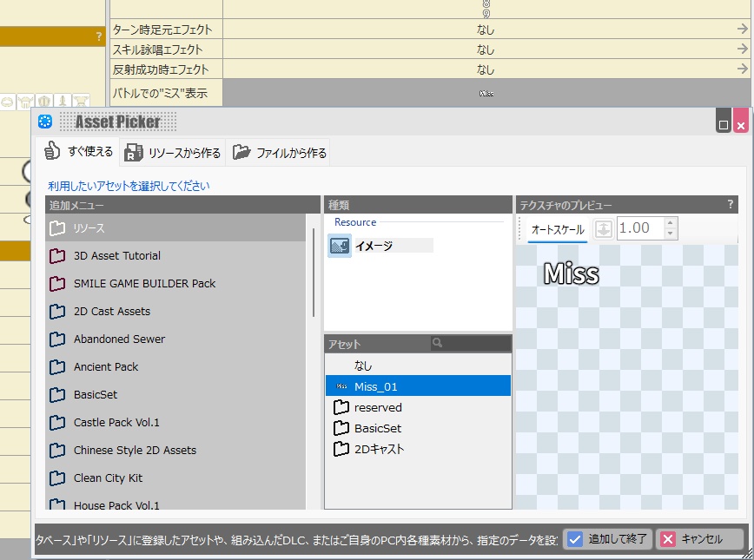Click the help question mark in gold bar
Image resolution: width=754 pixels, height=560 pixels.
[x=98, y=36]
